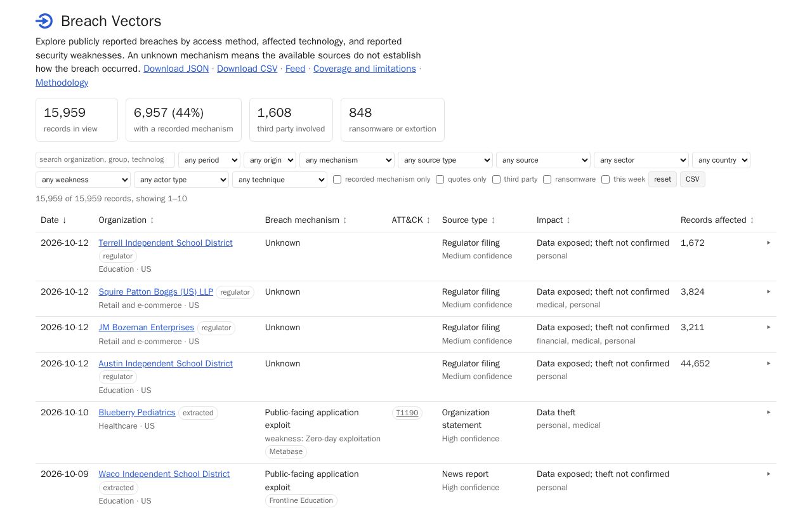Toggle the ransomware checkbox
This screenshot has width=812, height=508.
pyautogui.click(x=547, y=180)
